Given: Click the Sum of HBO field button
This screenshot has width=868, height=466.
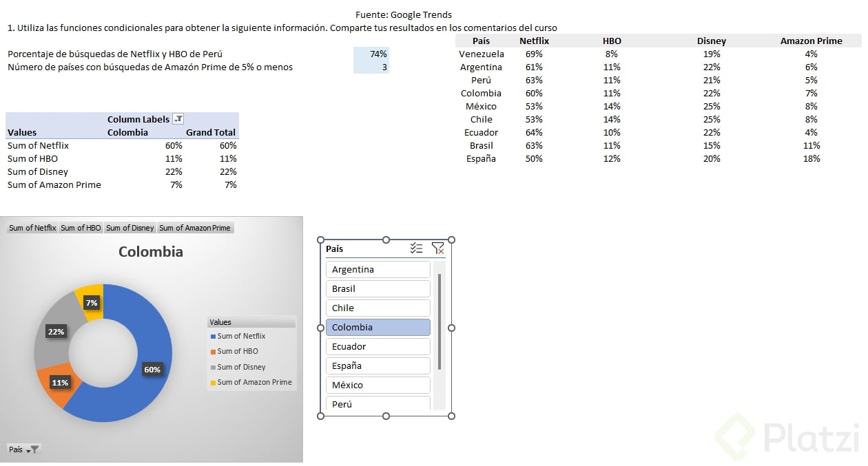Looking at the screenshot, I should point(81,228).
